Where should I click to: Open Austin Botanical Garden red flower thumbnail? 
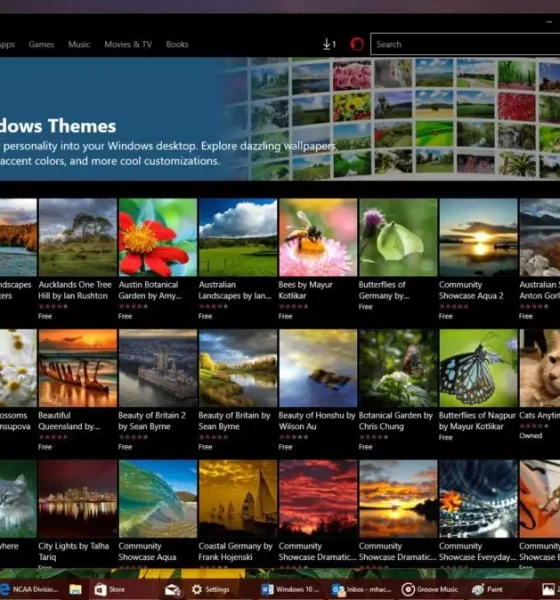[158, 237]
